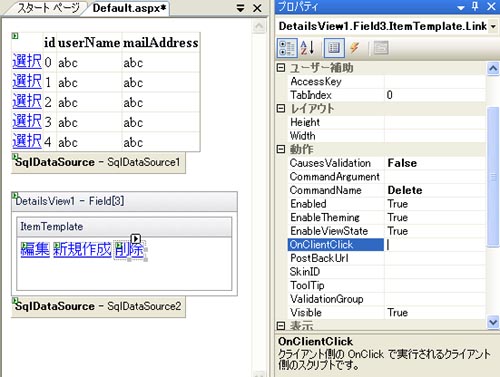Open the Property Pages icon in toolbar
This screenshot has width=500, height=377.
(381, 48)
